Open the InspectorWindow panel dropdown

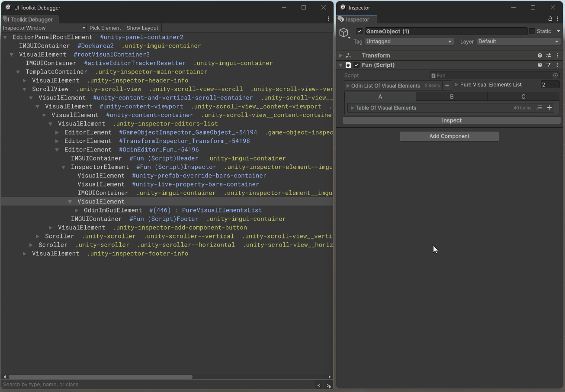[44, 28]
